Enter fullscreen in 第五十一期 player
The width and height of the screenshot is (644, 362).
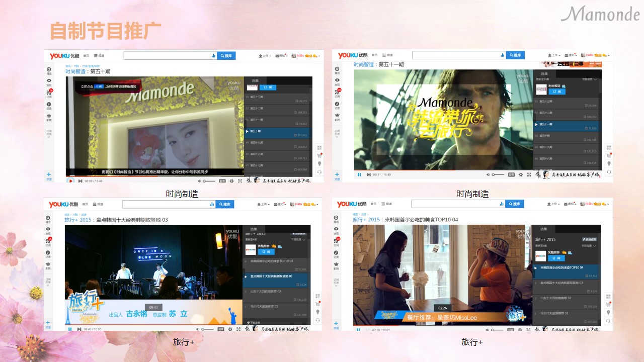tap(529, 174)
